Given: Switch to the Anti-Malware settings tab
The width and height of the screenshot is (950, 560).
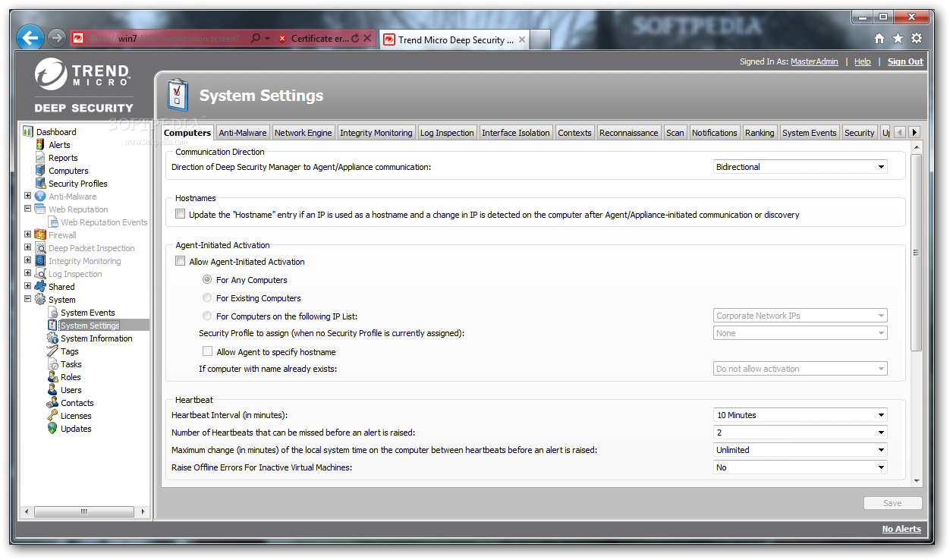Looking at the screenshot, I should tap(242, 133).
